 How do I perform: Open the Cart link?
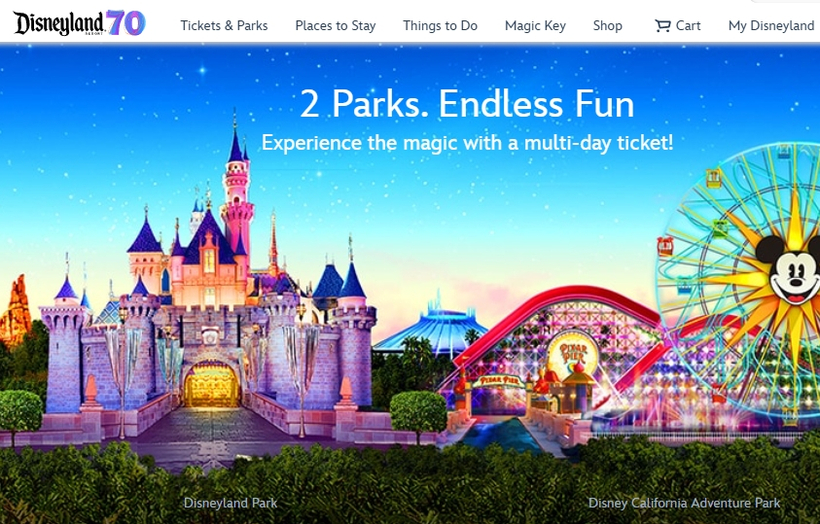(677, 26)
